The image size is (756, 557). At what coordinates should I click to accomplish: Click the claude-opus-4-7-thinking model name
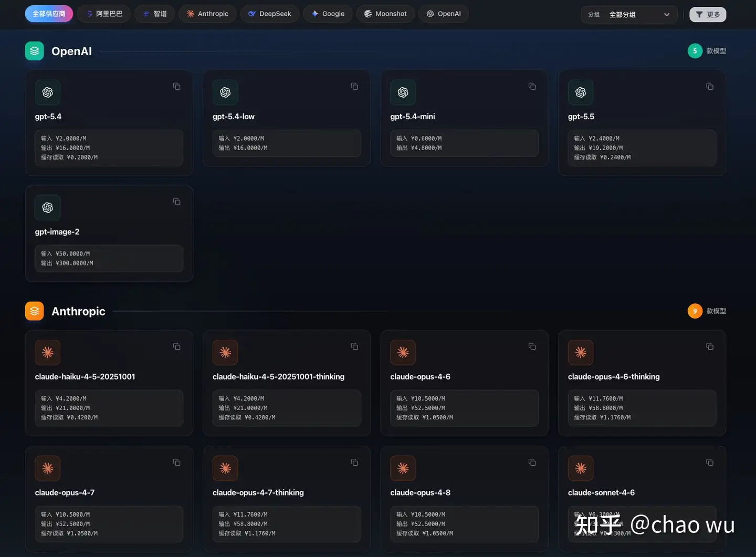pyautogui.click(x=258, y=492)
